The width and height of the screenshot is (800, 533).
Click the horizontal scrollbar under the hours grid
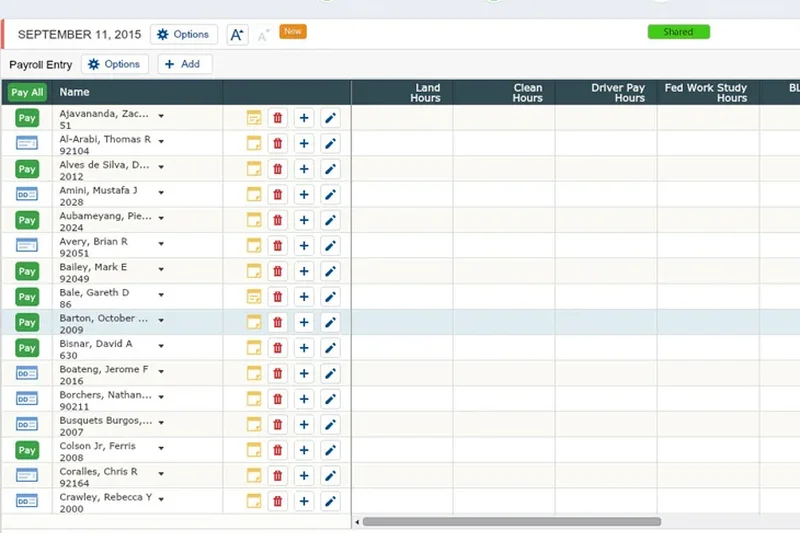511,521
